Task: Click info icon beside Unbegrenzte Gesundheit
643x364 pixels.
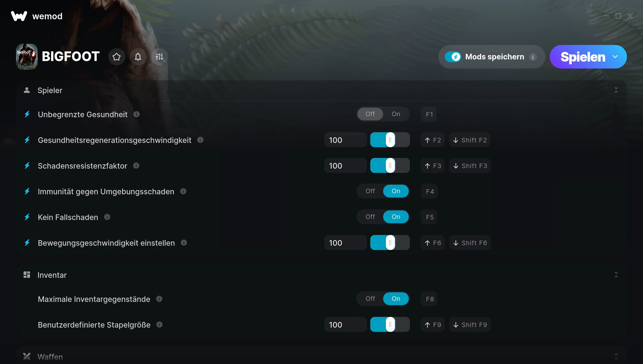Action: 137,114
